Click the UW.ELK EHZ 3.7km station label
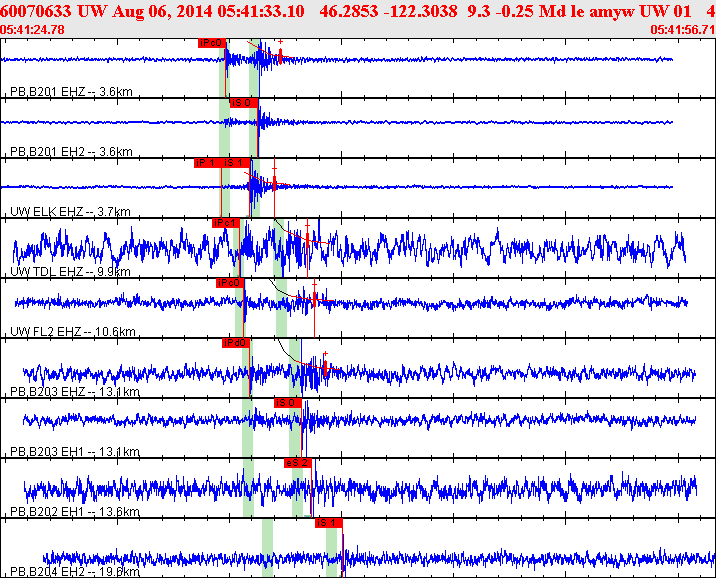Screen dimensions: 716x578 tap(69, 212)
